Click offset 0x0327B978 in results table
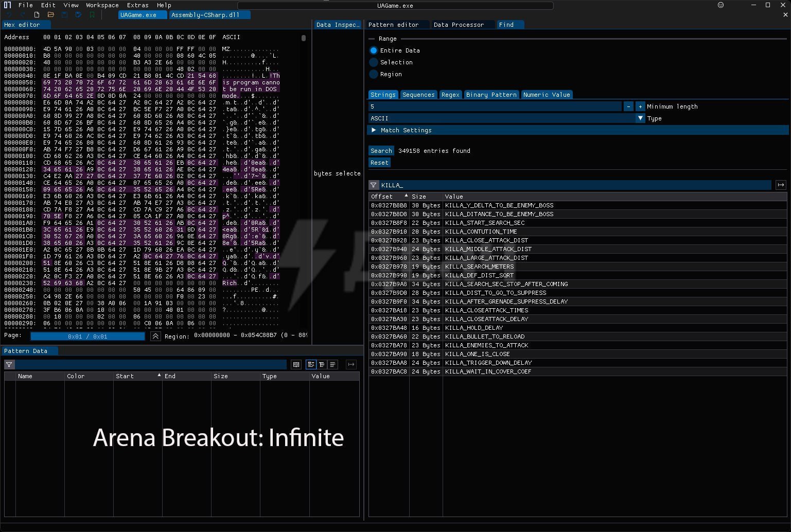The height and width of the screenshot is (532, 791). [x=389, y=267]
